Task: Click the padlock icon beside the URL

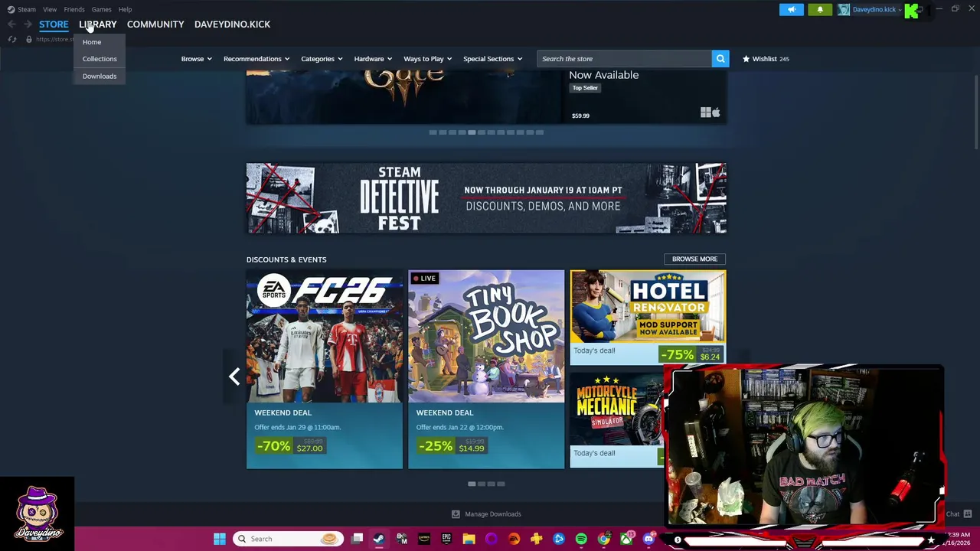Action: [29, 39]
